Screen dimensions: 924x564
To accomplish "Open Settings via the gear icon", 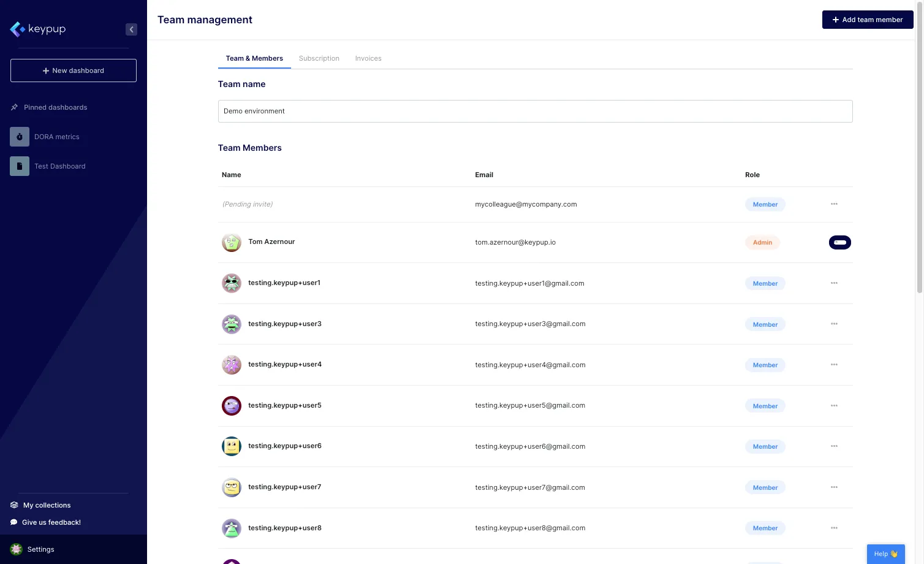I will click(x=15, y=549).
